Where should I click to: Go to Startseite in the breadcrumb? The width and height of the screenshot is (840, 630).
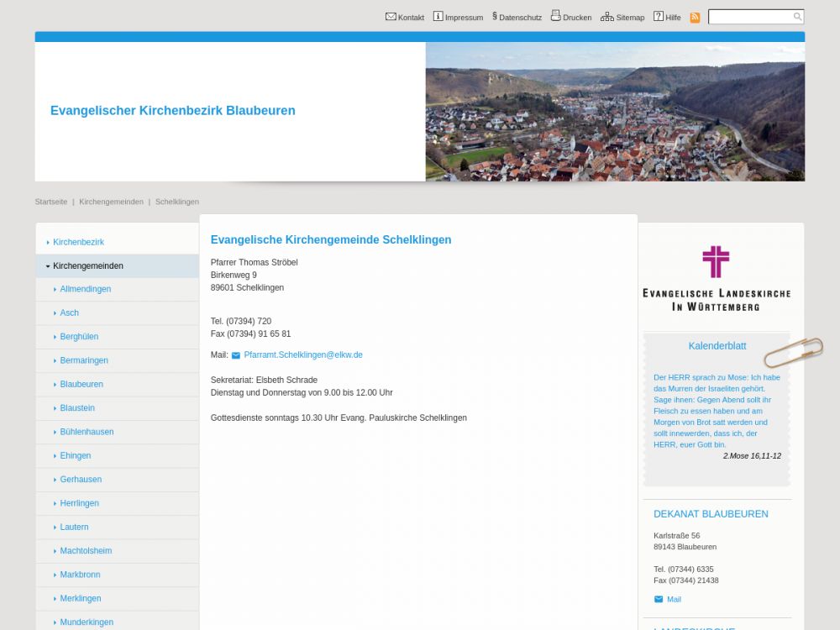tap(51, 202)
